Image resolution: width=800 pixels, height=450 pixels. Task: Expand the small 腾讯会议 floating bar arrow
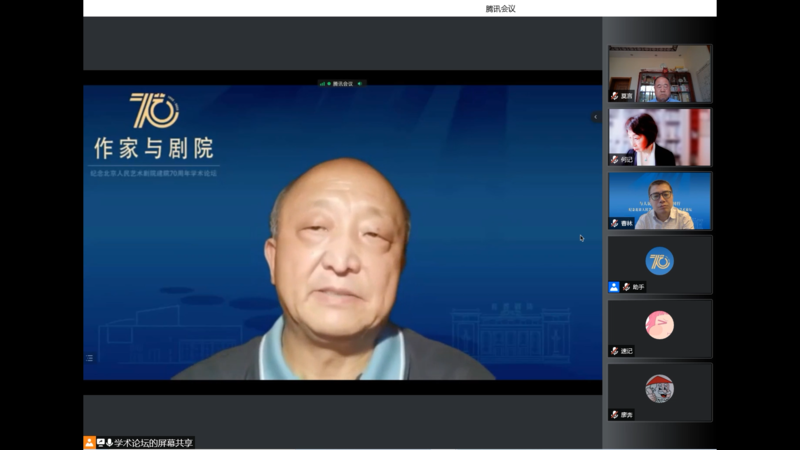click(x=359, y=83)
